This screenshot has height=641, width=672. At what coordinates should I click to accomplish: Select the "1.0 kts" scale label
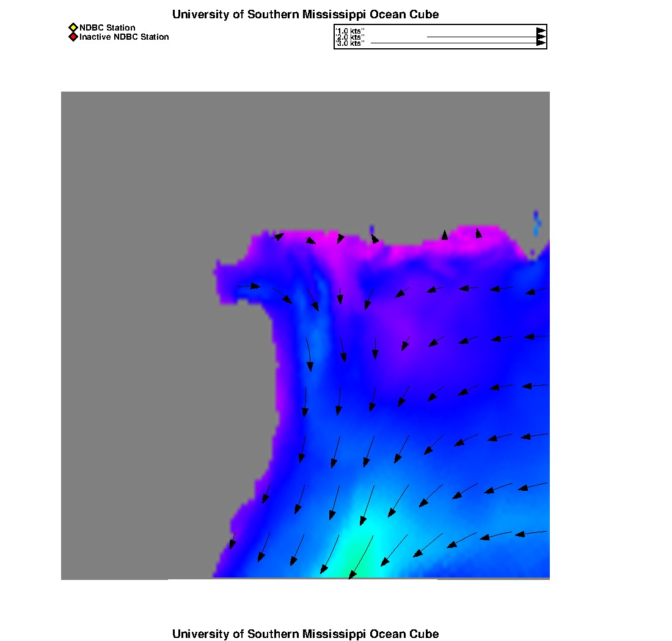click(x=350, y=31)
